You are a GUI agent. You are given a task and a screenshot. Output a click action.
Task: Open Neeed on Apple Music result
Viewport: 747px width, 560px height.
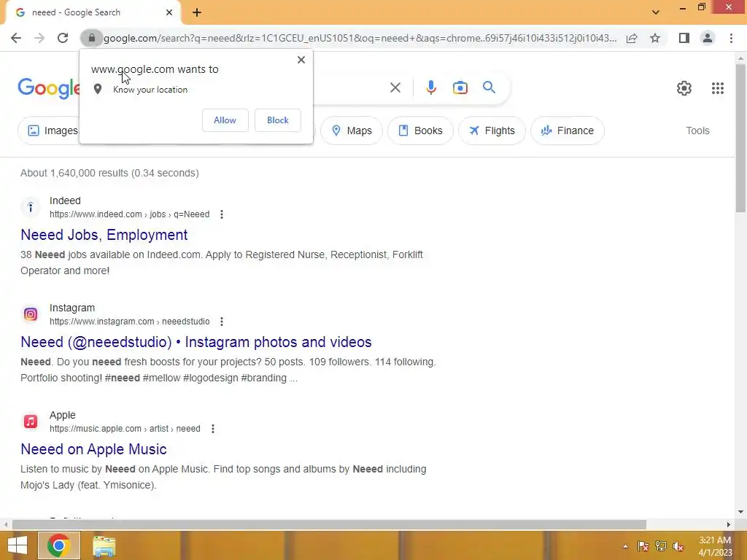point(93,449)
